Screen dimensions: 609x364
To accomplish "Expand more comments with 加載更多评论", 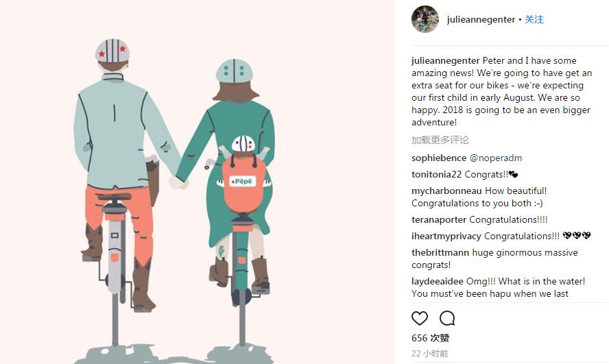I will click(440, 140).
